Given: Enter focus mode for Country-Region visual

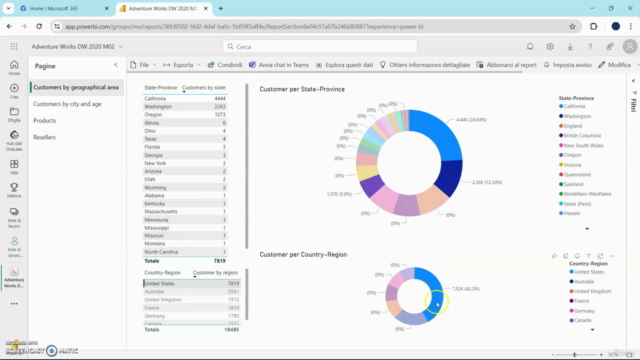Looking at the screenshot, I should [x=600, y=256].
